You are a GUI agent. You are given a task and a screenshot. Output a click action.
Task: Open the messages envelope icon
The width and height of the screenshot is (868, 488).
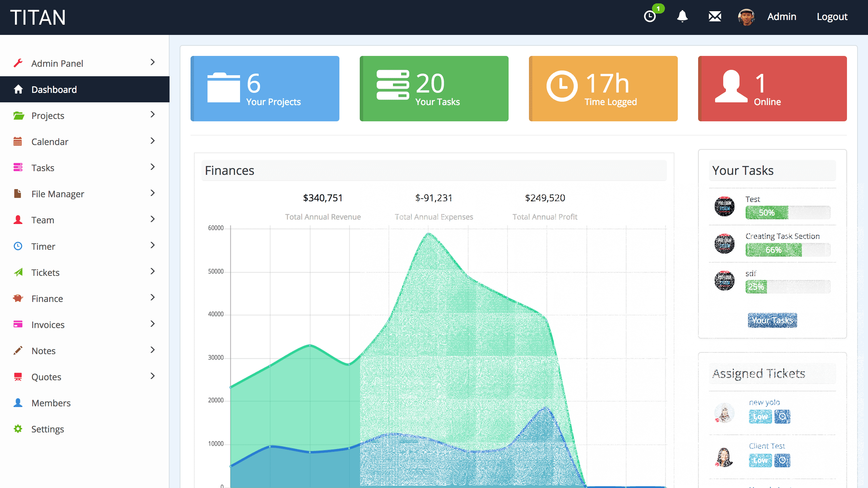[715, 16]
